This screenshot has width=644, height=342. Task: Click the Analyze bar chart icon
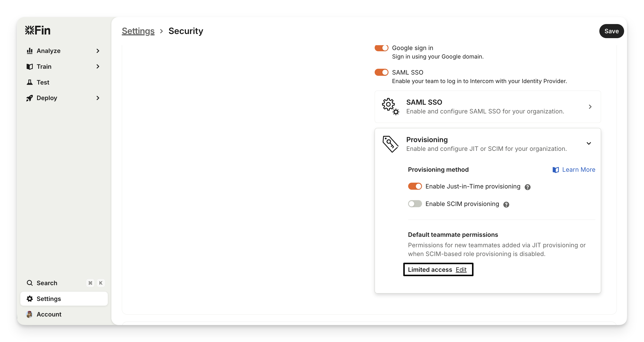[30, 51]
